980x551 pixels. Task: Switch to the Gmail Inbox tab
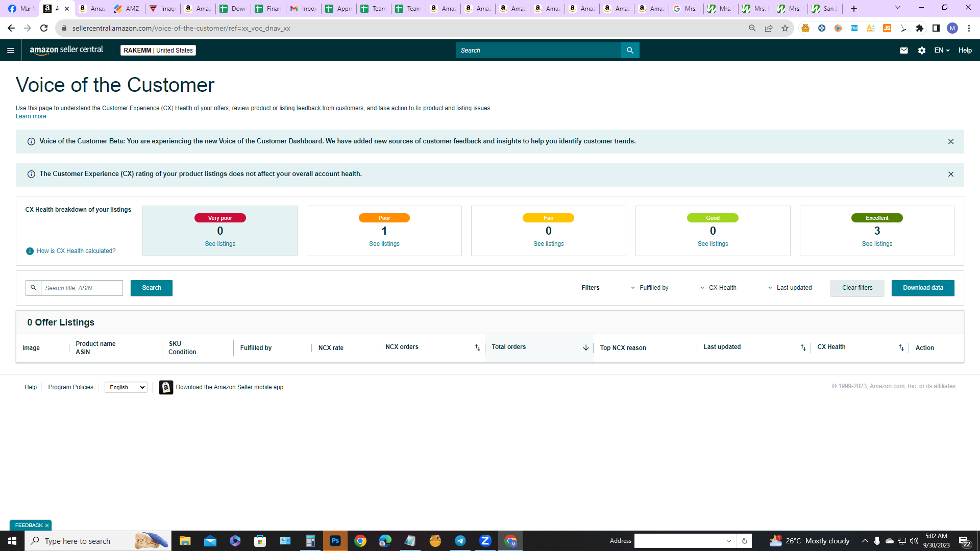pos(304,9)
